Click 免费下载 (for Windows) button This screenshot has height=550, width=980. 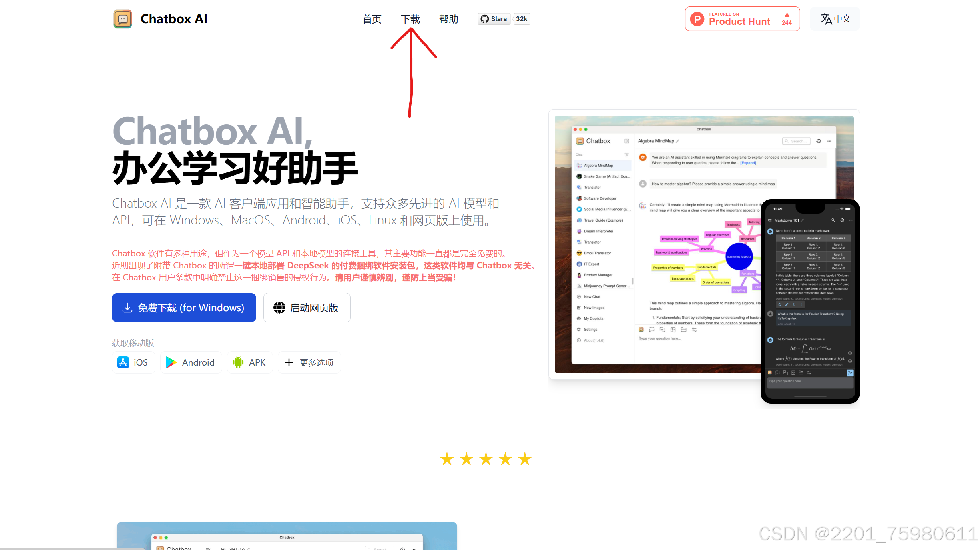pos(184,308)
